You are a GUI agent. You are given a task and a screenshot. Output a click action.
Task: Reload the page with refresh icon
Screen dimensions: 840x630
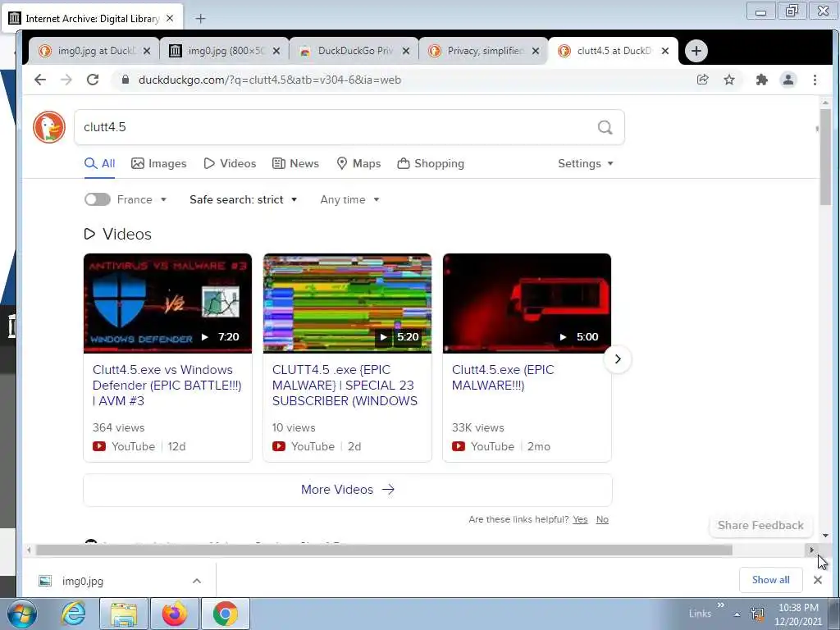(93, 80)
